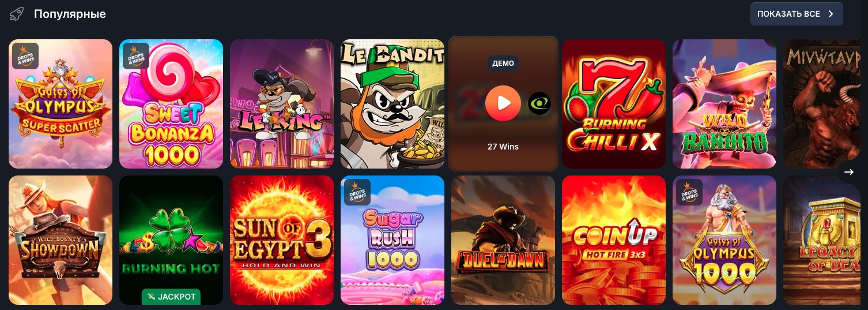Open the Wild Bounty Showdown game
Screen dimensions: 868x310
[61, 240]
